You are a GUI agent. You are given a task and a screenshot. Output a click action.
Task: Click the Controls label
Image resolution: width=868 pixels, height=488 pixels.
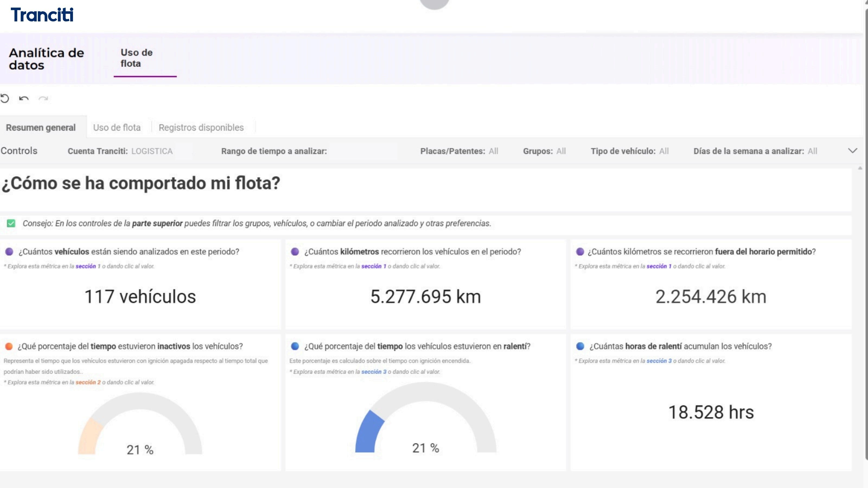click(x=19, y=151)
